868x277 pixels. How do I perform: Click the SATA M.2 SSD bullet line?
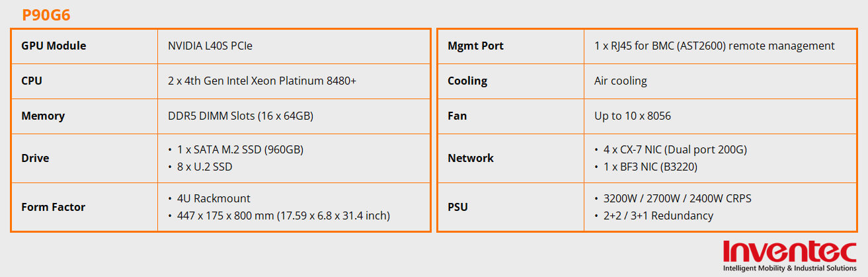(x=240, y=149)
